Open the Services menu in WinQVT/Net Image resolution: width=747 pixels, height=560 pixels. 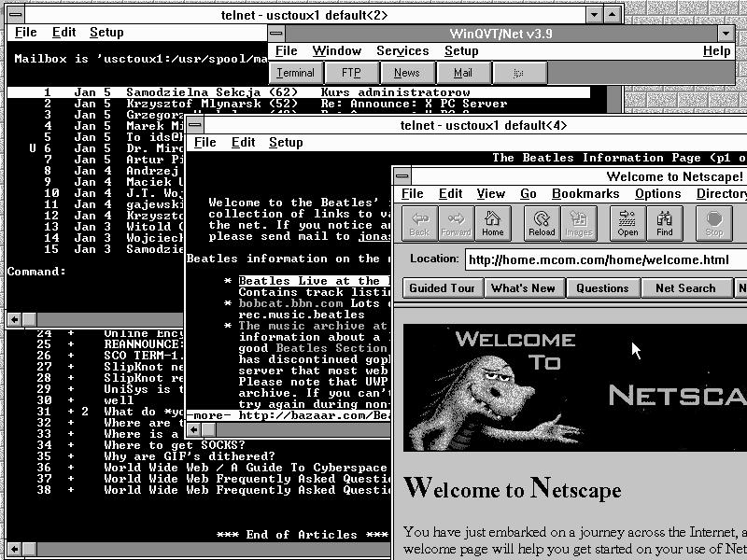click(x=402, y=51)
